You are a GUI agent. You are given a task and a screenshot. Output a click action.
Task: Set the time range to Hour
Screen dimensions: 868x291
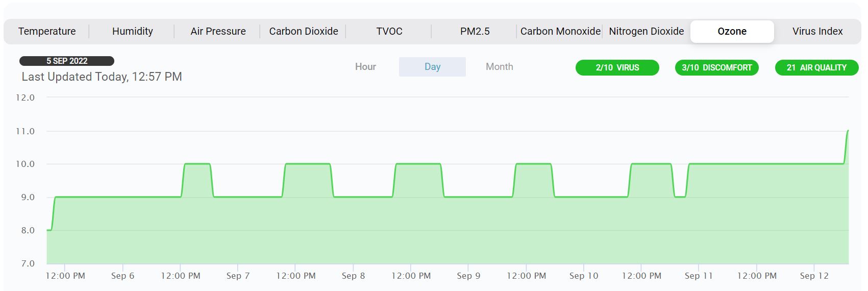coord(365,67)
